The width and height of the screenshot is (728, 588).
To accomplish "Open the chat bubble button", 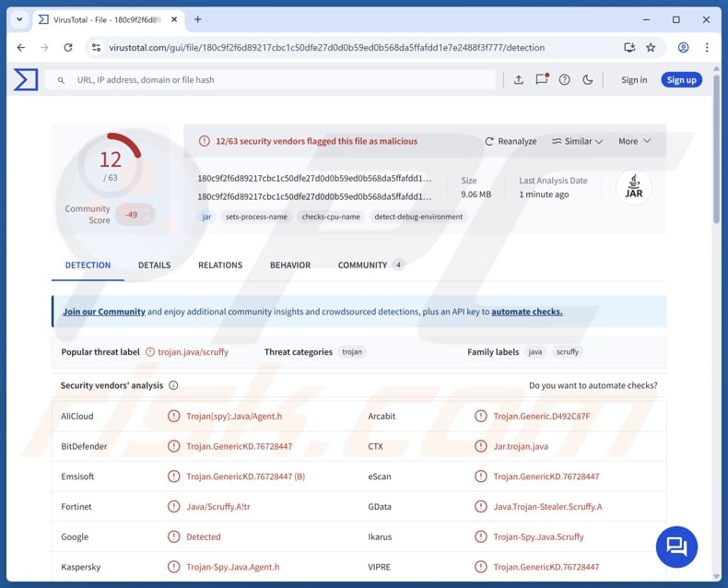I will pos(676,547).
